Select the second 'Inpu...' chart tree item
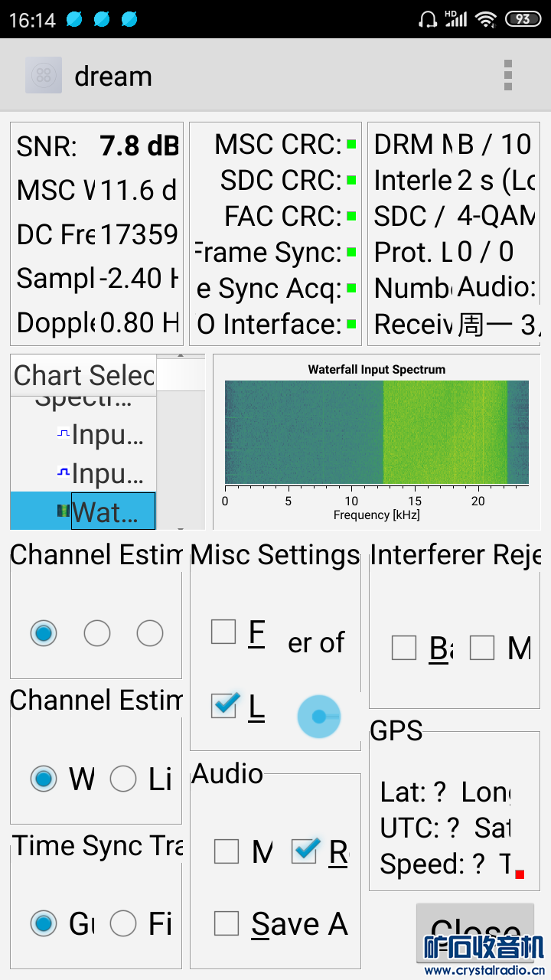Screen dimensions: 551x980 tap(107, 473)
